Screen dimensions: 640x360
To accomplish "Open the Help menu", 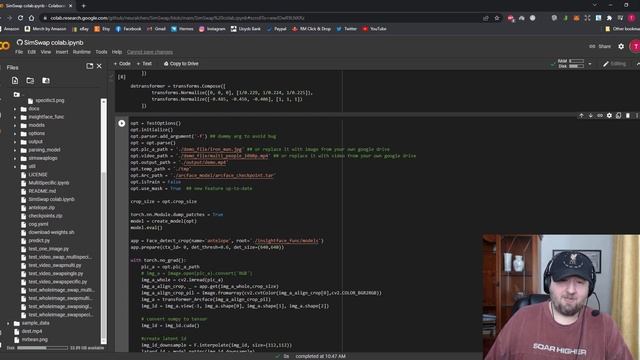I will click(117, 52).
